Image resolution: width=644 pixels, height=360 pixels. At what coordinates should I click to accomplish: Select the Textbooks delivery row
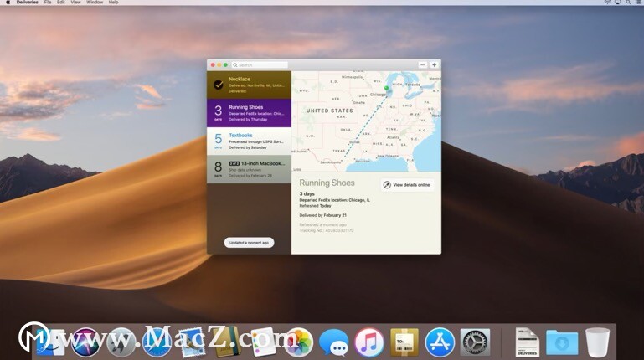pyautogui.click(x=249, y=141)
